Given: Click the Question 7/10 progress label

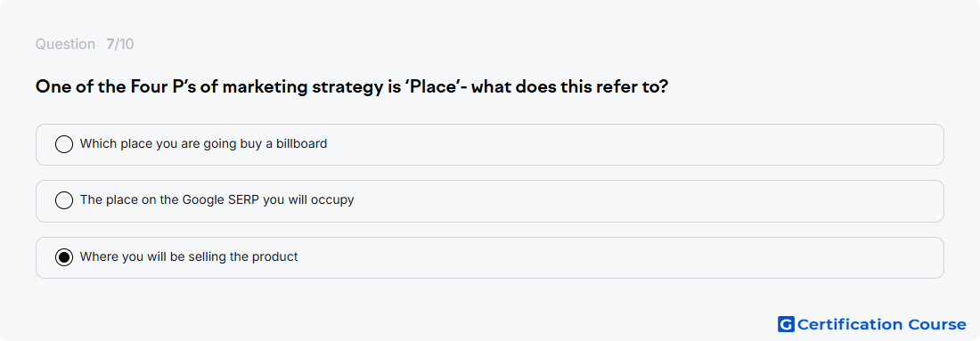Looking at the screenshot, I should coord(85,45).
